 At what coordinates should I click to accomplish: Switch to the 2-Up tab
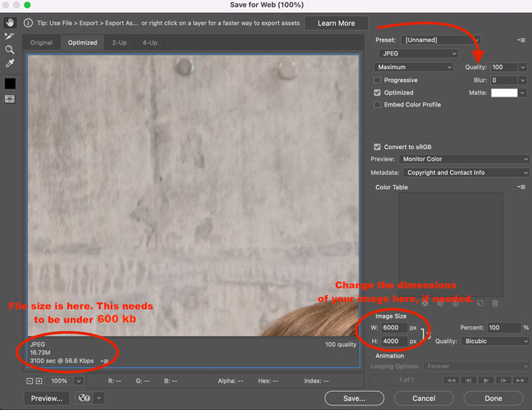(x=119, y=43)
